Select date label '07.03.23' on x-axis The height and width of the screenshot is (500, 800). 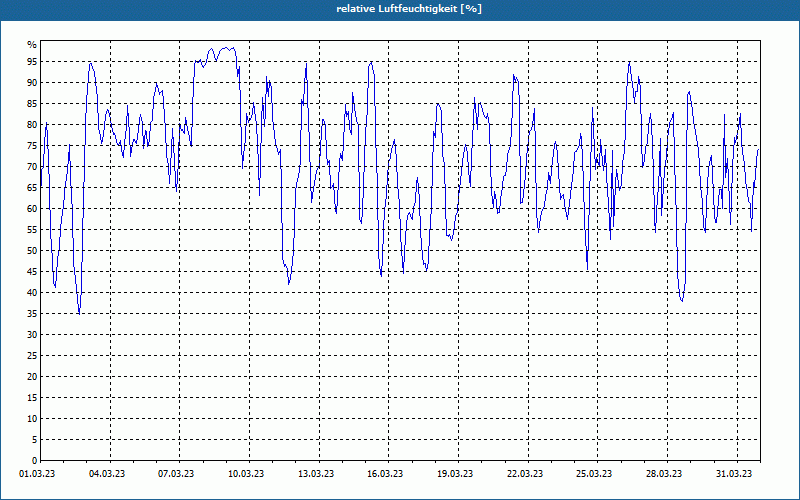[176, 474]
